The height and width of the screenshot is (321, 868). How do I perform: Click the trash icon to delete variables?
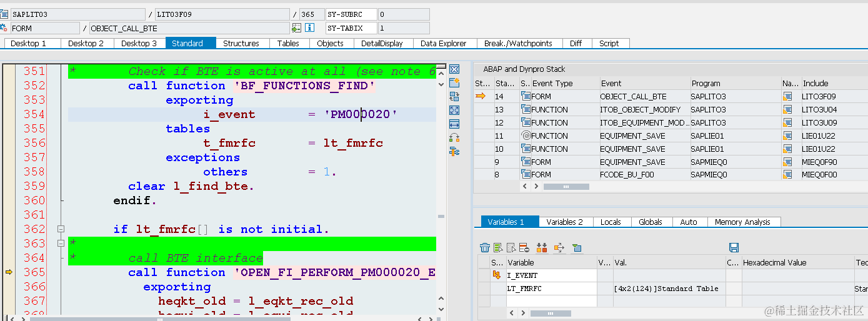click(x=484, y=247)
